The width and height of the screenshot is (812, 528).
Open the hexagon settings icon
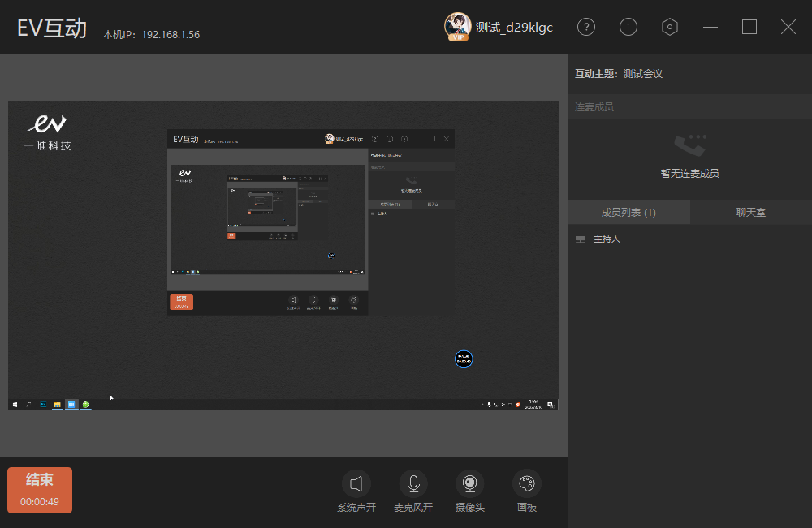point(670,27)
